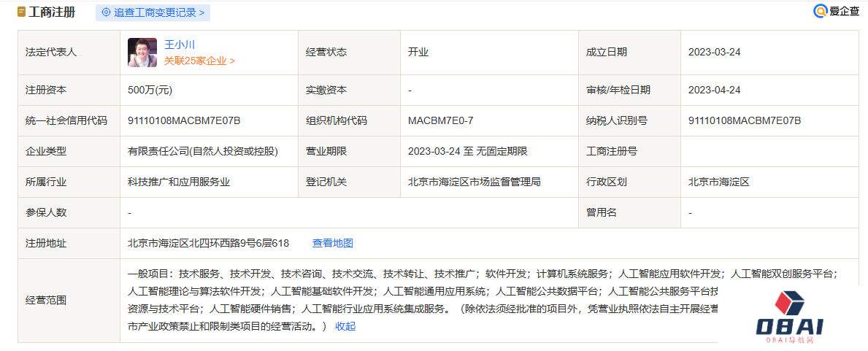Click the 审核/年检日期 value 2023-04-24
Screen dimensions: 868x351
coord(715,90)
